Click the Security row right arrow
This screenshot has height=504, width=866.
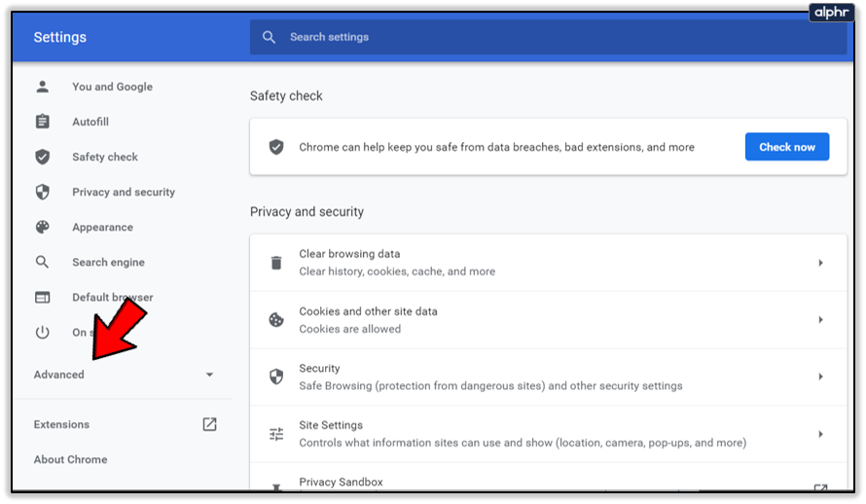(820, 377)
